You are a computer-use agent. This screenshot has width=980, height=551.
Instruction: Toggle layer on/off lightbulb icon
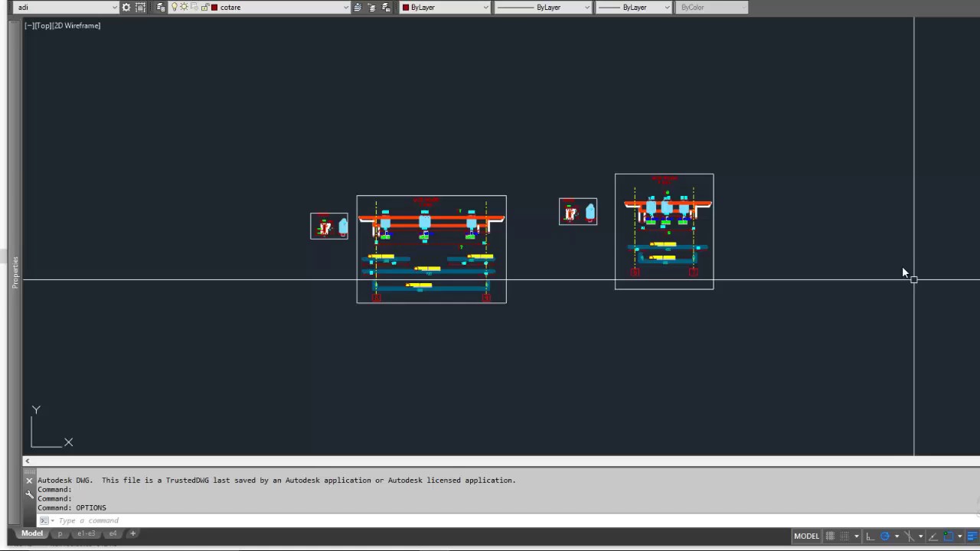tap(175, 7)
